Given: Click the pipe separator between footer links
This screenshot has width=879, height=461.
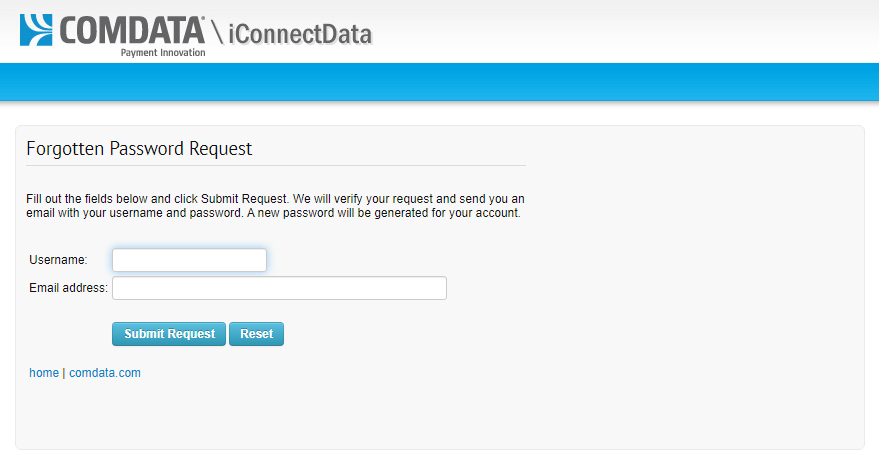Looking at the screenshot, I should pos(64,373).
